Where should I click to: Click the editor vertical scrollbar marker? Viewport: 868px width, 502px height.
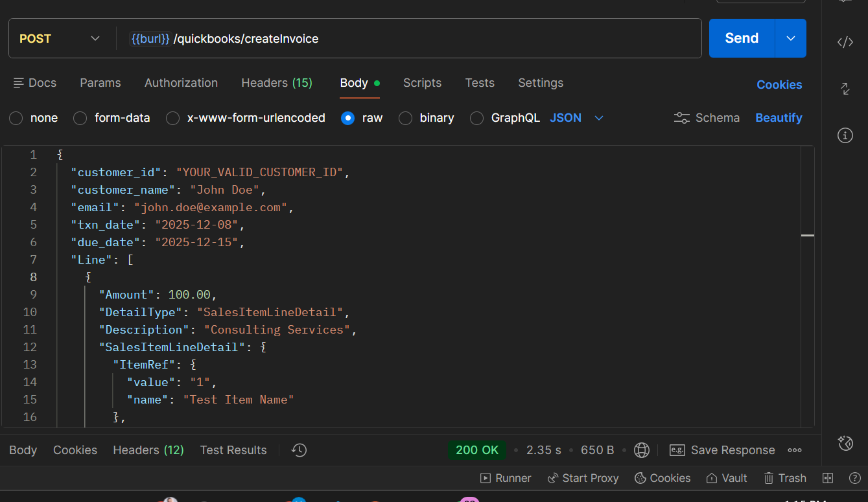[x=808, y=236]
